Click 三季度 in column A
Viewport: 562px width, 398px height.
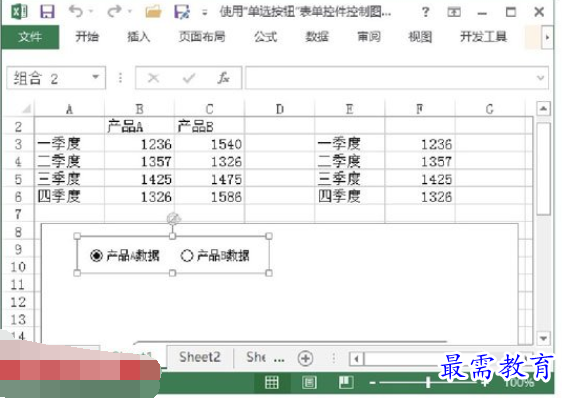point(70,179)
